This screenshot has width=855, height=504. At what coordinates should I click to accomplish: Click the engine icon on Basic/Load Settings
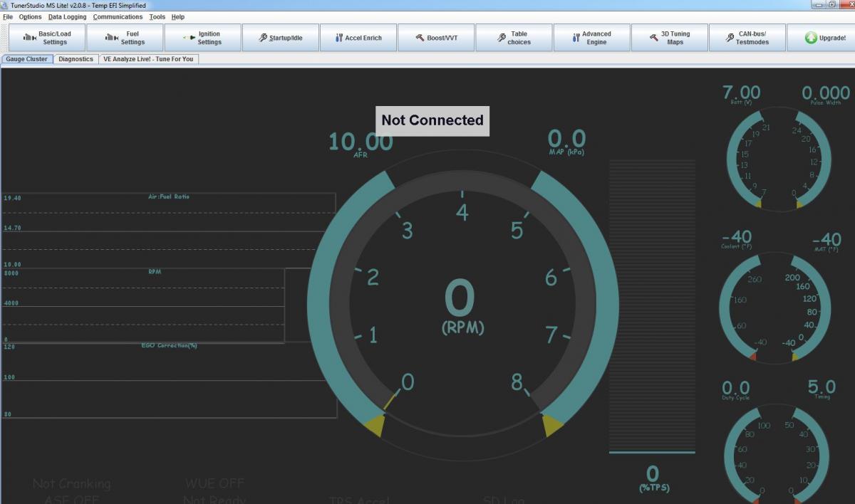click(x=29, y=38)
